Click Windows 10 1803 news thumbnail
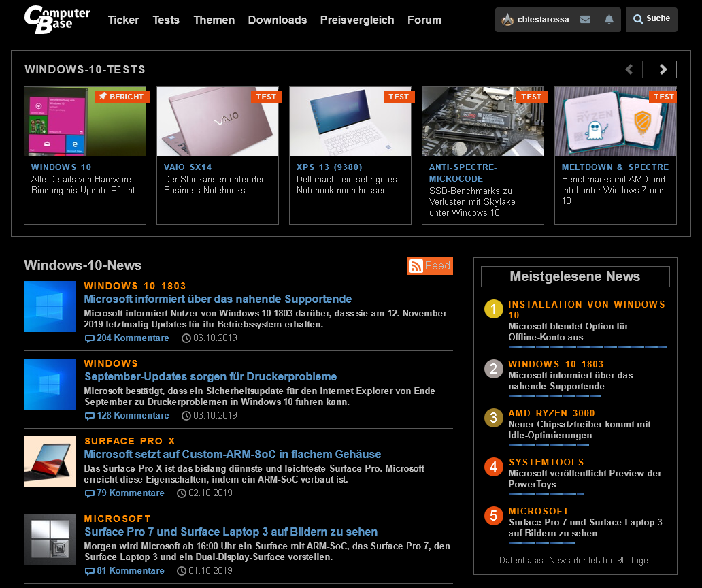702x588 pixels. tap(50, 307)
